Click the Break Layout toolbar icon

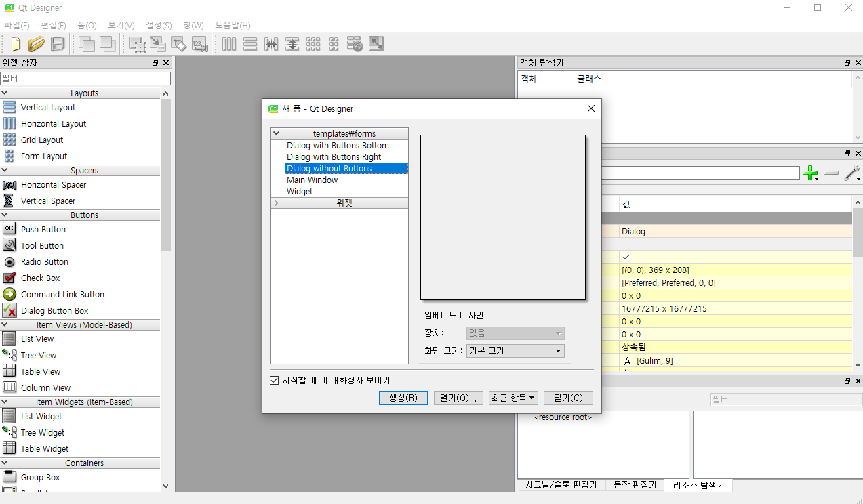[x=355, y=44]
